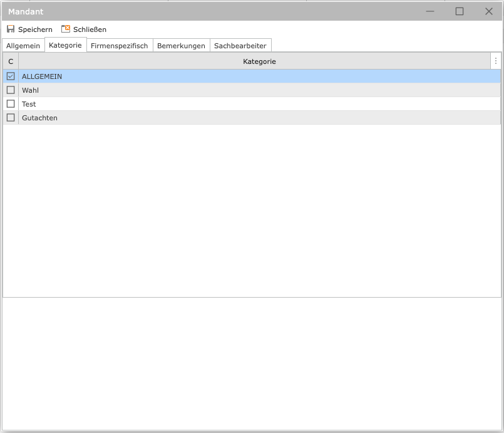The image size is (504, 433).
Task: Open the column options three-dot menu
Action: point(496,61)
